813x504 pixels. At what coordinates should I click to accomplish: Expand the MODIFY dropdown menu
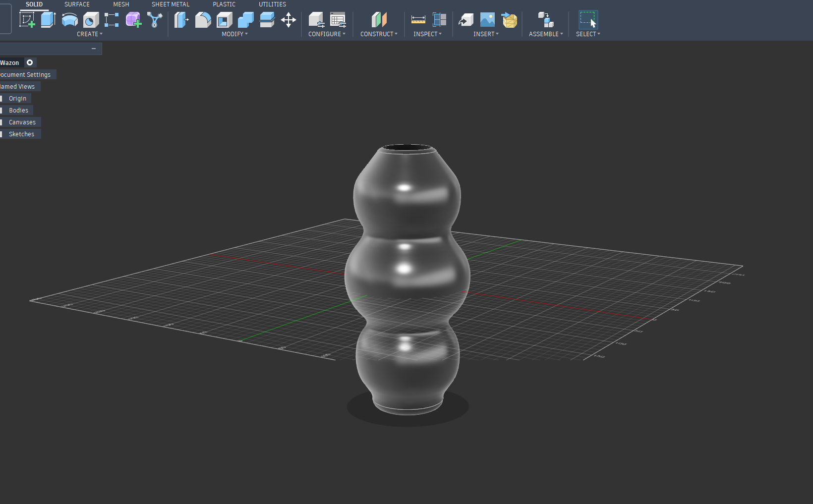234,34
